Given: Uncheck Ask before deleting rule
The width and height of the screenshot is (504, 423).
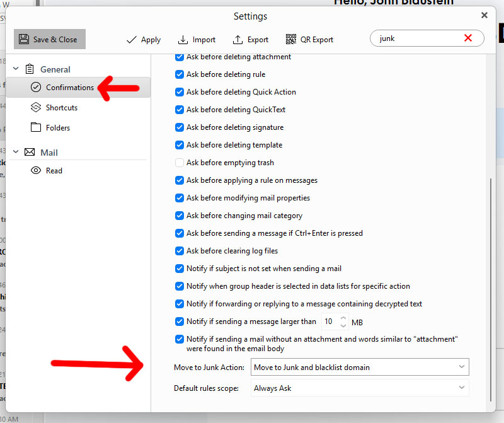Looking at the screenshot, I should point(180,74).
